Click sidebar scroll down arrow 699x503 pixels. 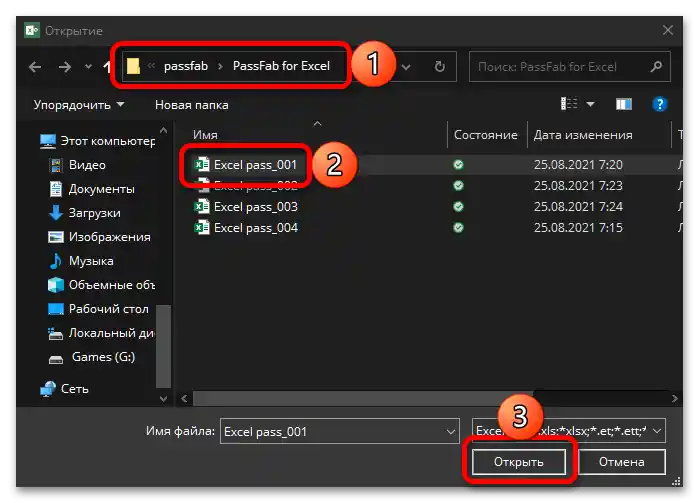164,398
